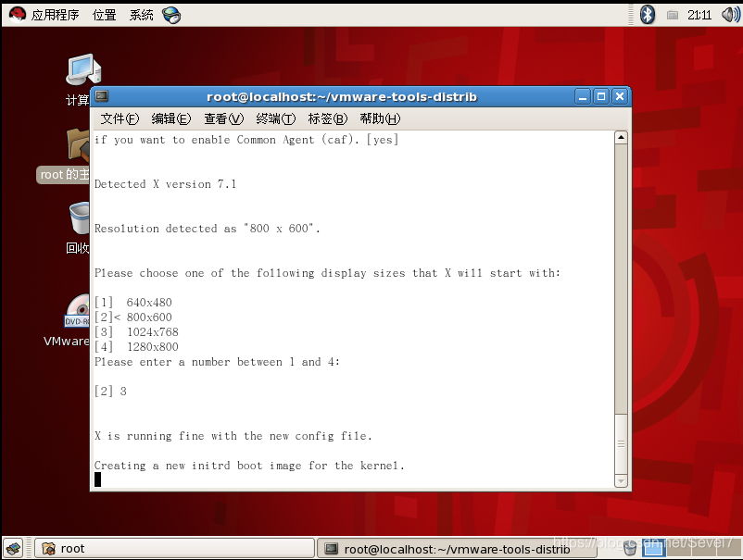The height and width of the screenshot is (560, 743).
Task: Click the show desktop icon in taskbar
Action: coord(14,549)
